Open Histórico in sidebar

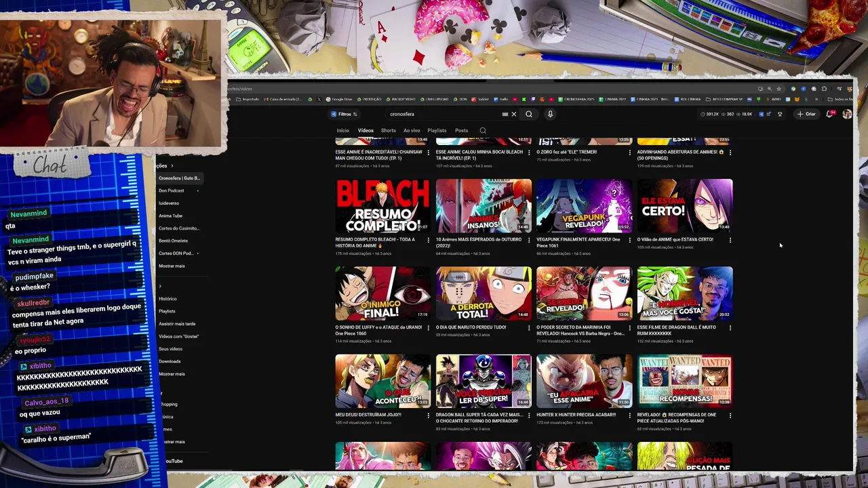(x=167, y=299)
